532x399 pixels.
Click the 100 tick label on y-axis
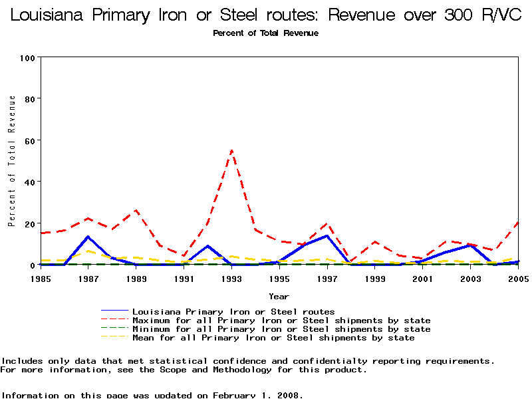pos(27,58)
